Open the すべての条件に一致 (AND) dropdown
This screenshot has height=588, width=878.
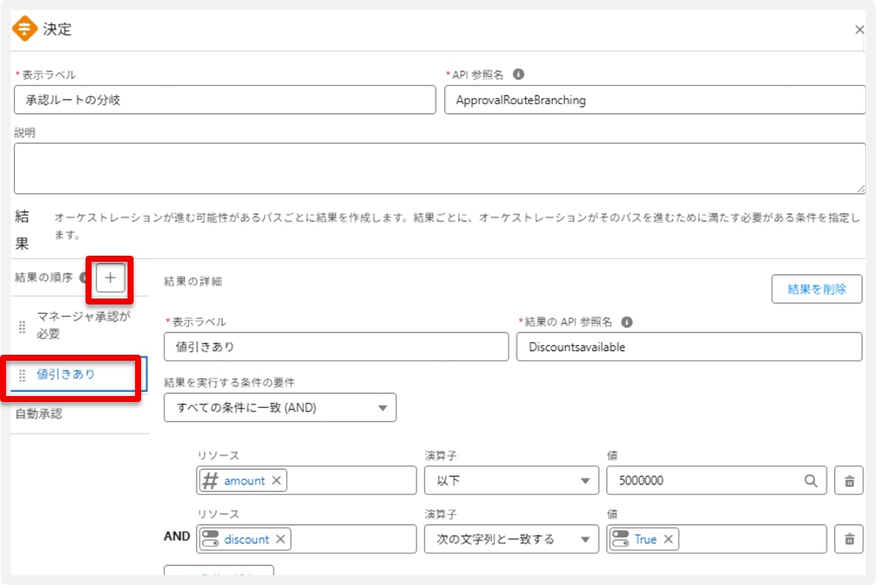point(280,408)
